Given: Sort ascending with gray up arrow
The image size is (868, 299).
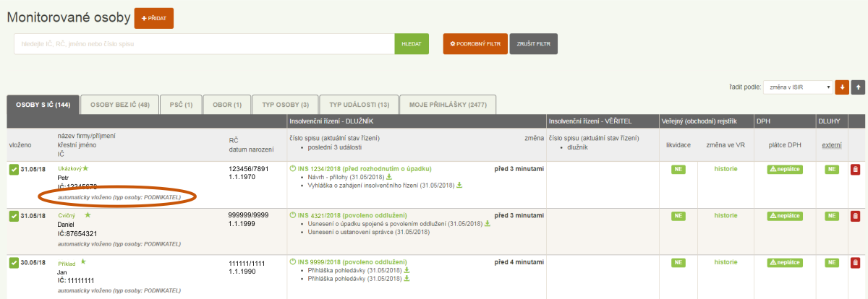Looking at the screenshot, I should point(858,87).
